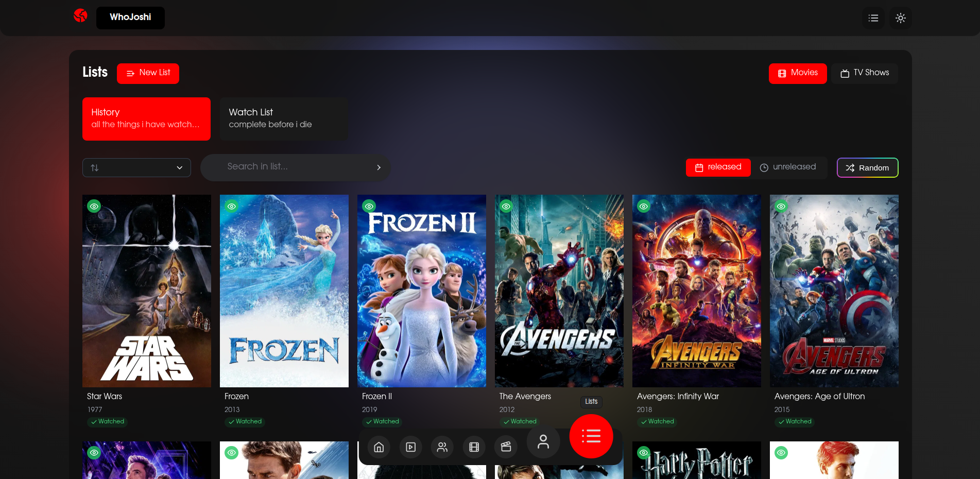Click the red Lists dock button

[x=591, y=436]
